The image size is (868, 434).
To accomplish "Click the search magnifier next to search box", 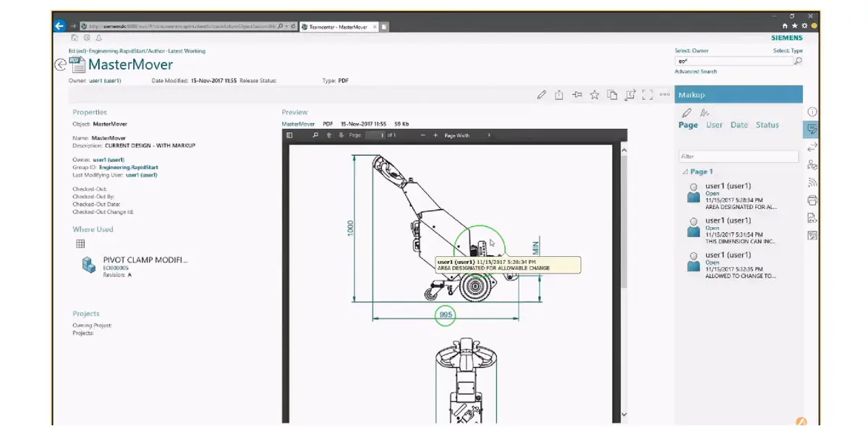I will tap(798, 61).
